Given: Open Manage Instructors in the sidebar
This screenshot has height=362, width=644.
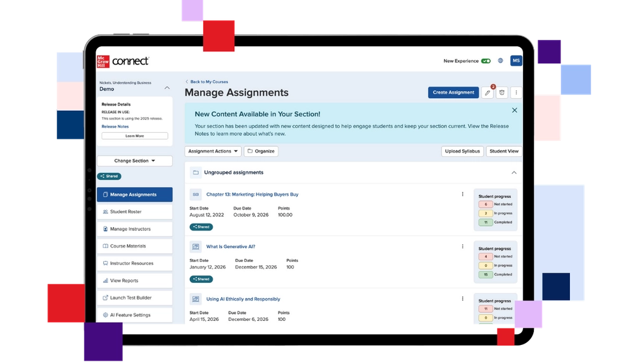Looking at the screenshot, I should pos(135,229).
